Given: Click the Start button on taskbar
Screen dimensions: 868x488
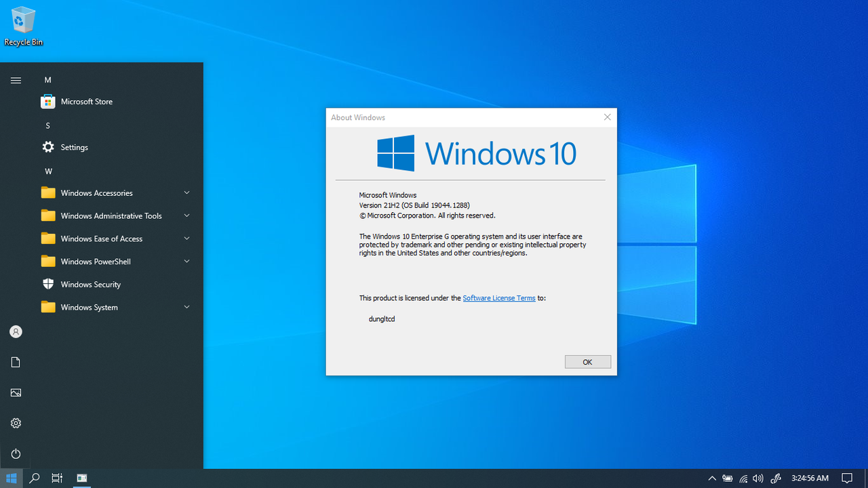Looking at the screenshot, I should click(x=12, y=478).
